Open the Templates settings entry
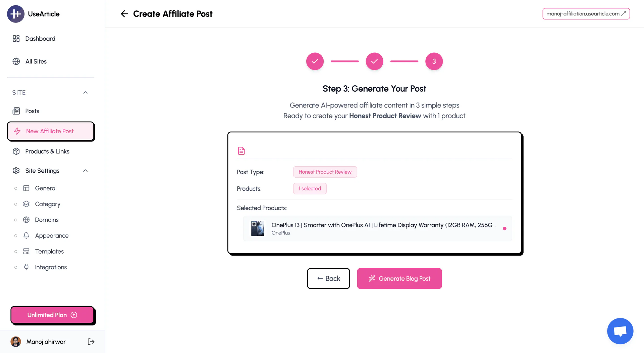The image size is (644, 353). (49, 251)
